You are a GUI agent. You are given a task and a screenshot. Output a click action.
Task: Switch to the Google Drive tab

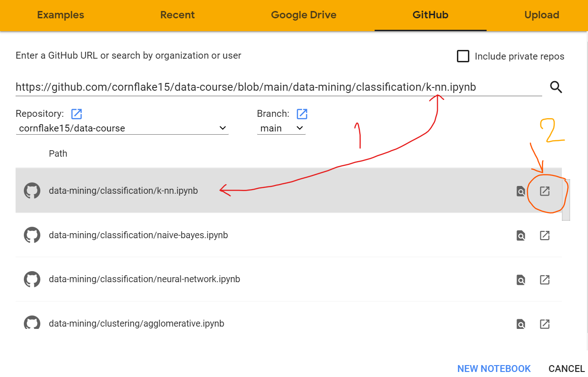[x=304, y=15]
